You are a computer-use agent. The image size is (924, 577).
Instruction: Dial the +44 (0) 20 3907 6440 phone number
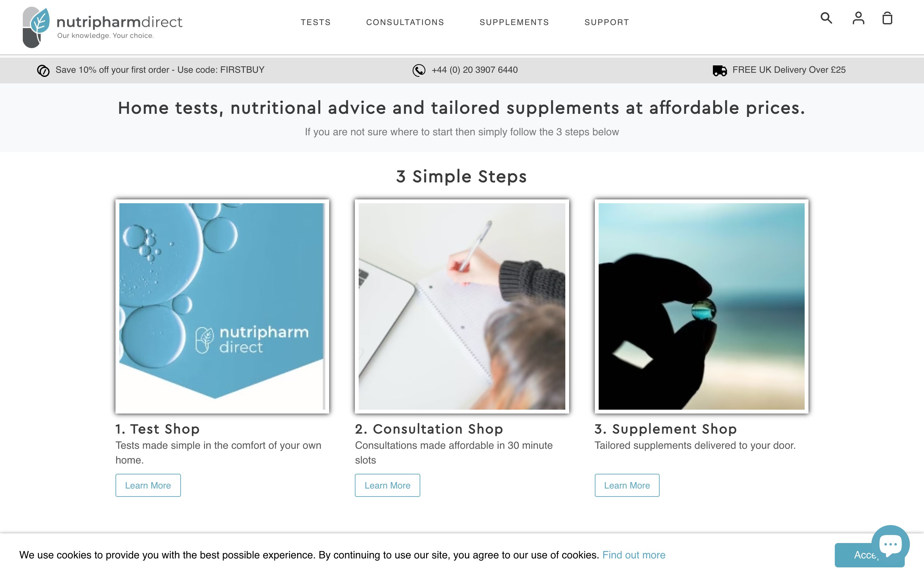pyautogui.click(x=475, y=70)
